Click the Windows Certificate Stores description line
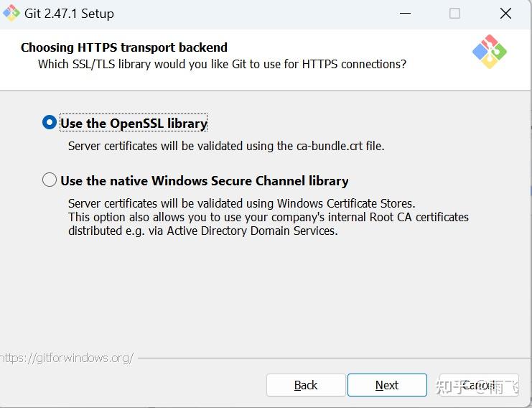The width and height of the screenshot is (532, 408). (x=241, y=203)
